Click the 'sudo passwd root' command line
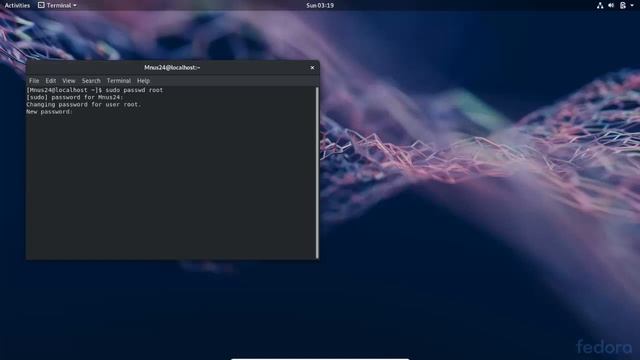Image resolution: width=640 pixels, height=360 pixels. tap(95, 90)
